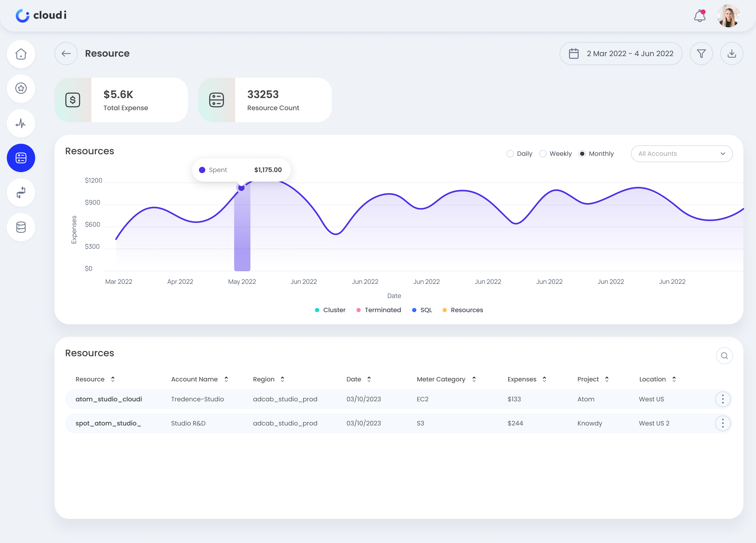The image size is (756, 543).
Task: Open the paint roller sidebar icon
Action: [21, 193]
